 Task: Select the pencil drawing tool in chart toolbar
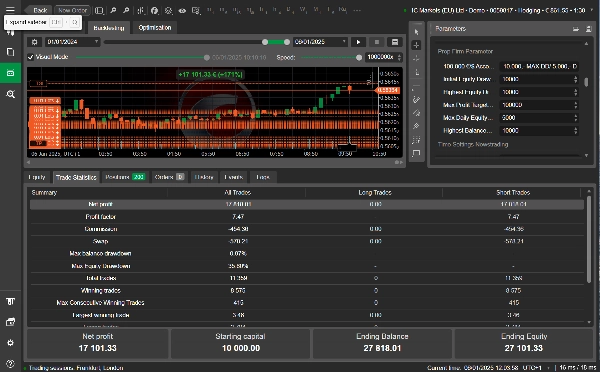416,100
